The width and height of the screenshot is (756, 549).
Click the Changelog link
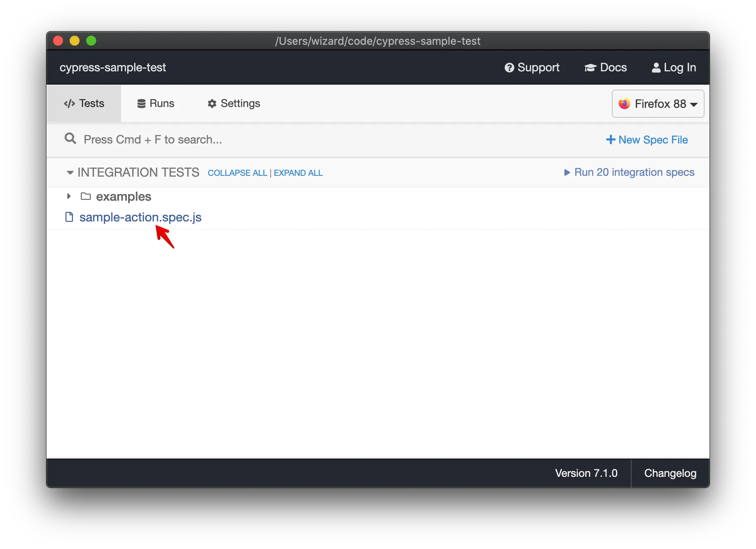[x=670, y=473]
